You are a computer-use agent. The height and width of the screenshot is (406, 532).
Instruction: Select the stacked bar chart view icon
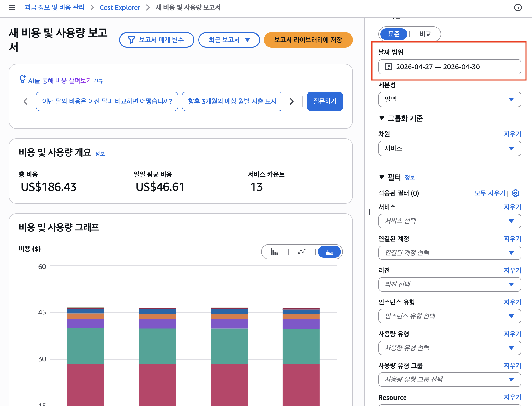coord(329,252)
